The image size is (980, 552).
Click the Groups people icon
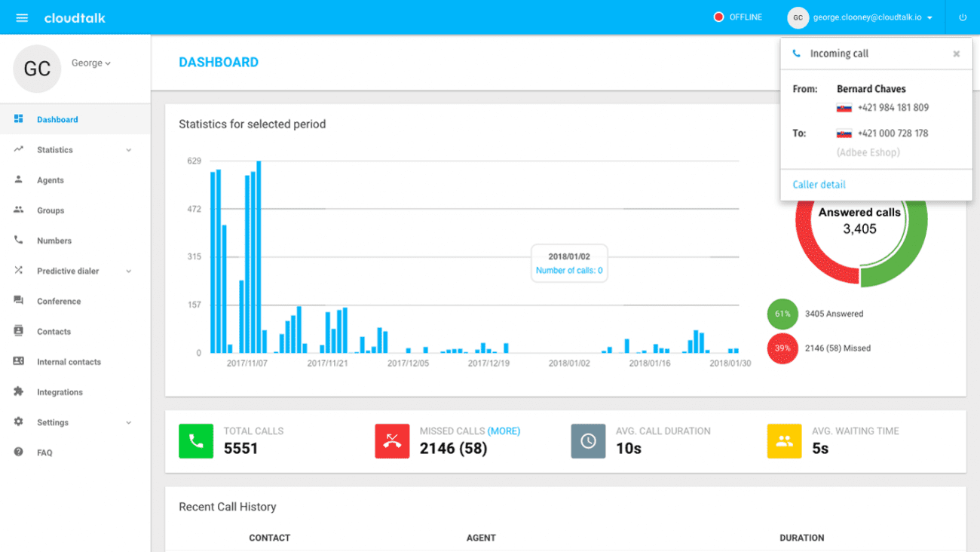click(17, 210)
